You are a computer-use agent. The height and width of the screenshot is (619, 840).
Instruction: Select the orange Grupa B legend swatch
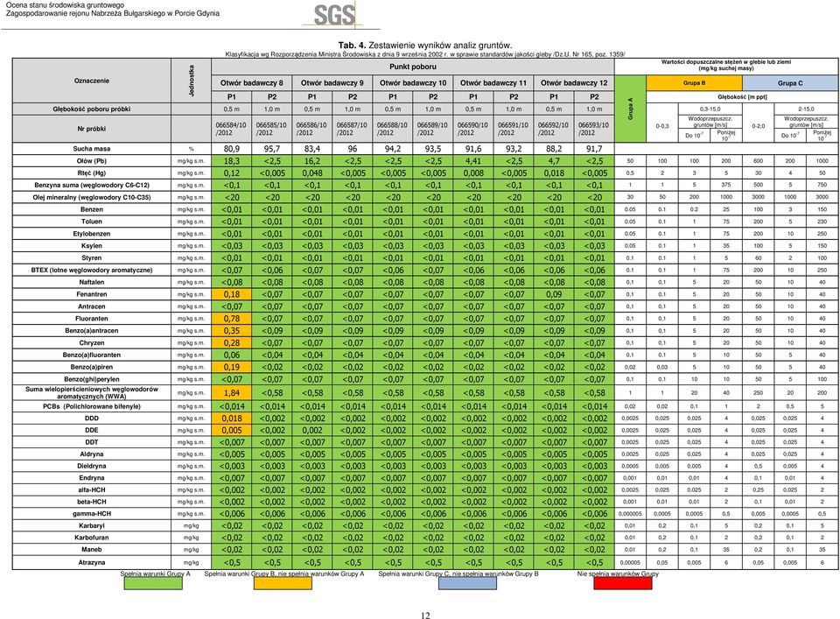point(283,583)
